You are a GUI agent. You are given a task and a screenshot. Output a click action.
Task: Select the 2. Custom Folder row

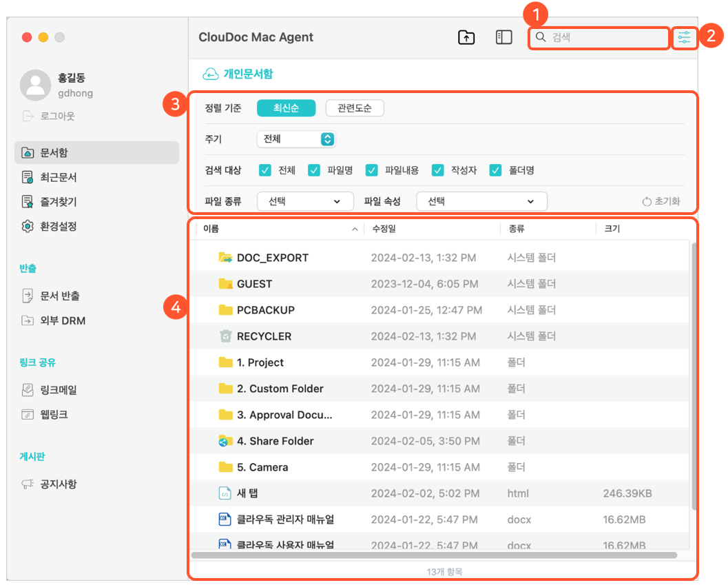click(439, 389)
